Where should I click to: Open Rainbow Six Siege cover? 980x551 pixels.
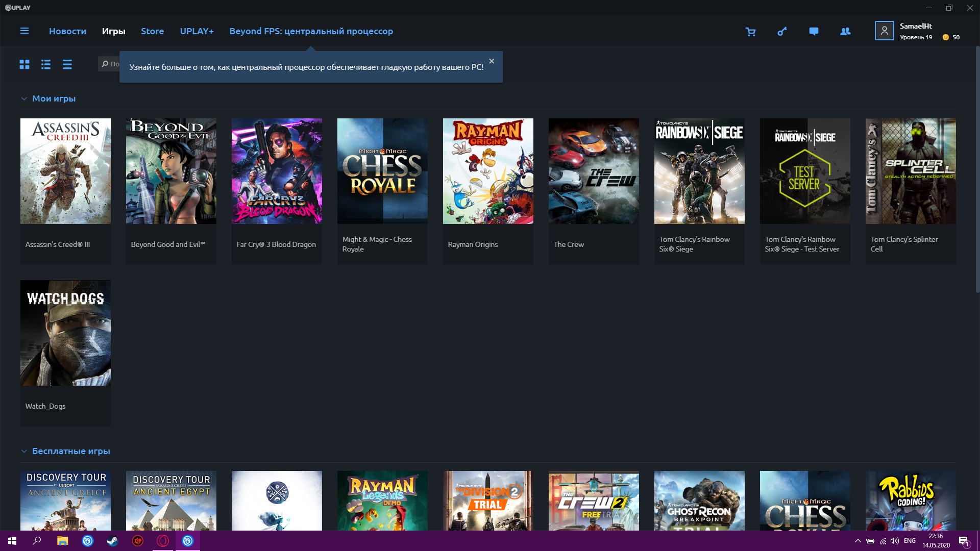coord(699,171)
